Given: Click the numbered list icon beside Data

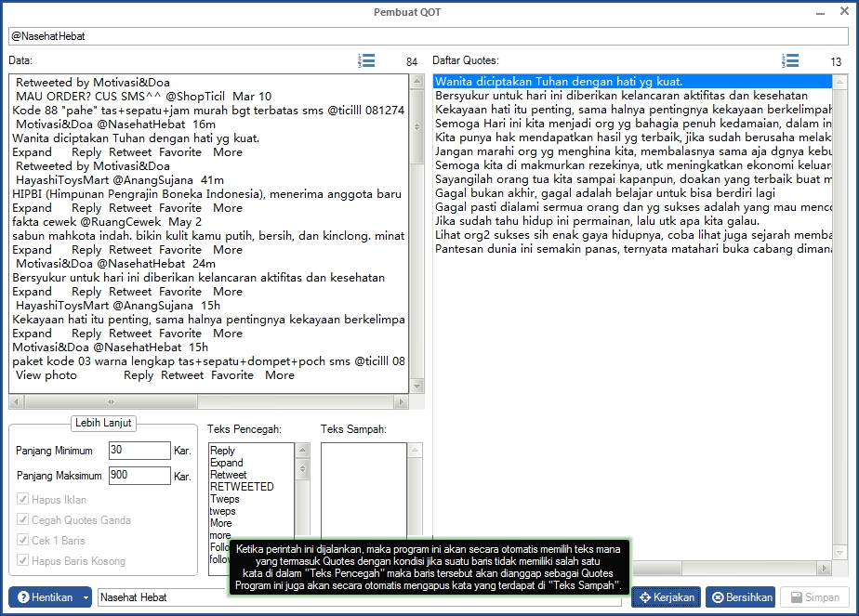Looking at the screenshot, I should point(366,60).
